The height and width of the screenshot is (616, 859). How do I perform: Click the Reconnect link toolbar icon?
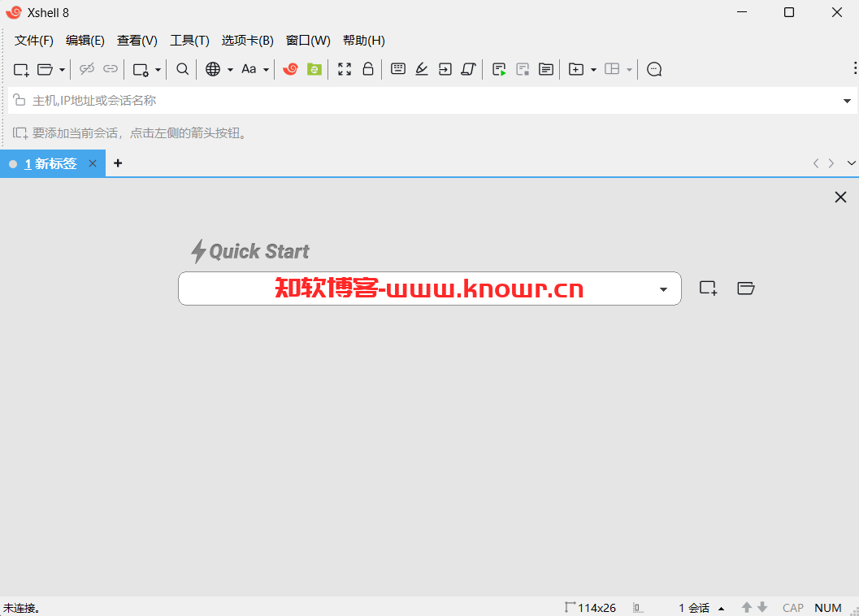click(111, 69)
